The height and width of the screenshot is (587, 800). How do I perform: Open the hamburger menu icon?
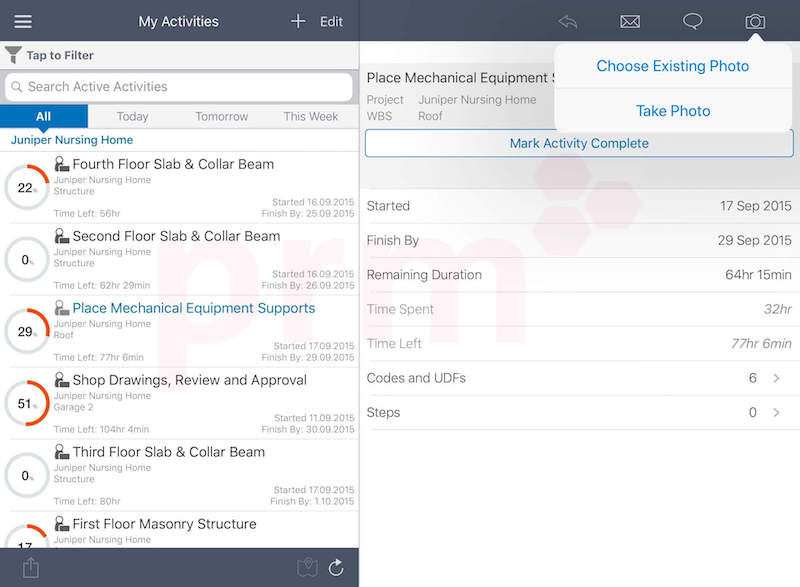23,21
